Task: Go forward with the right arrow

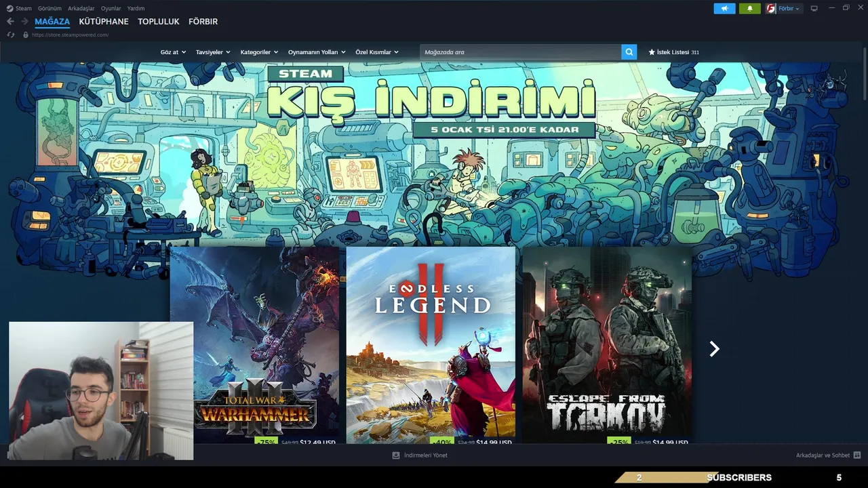Action: [24, 22]
